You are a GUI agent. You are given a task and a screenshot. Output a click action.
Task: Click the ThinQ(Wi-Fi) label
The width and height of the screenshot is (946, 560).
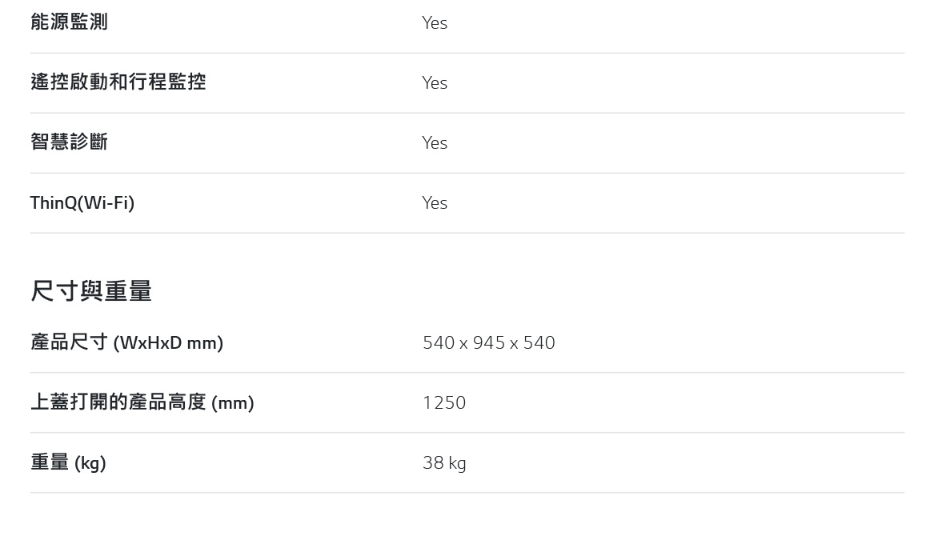click(82, 202)
